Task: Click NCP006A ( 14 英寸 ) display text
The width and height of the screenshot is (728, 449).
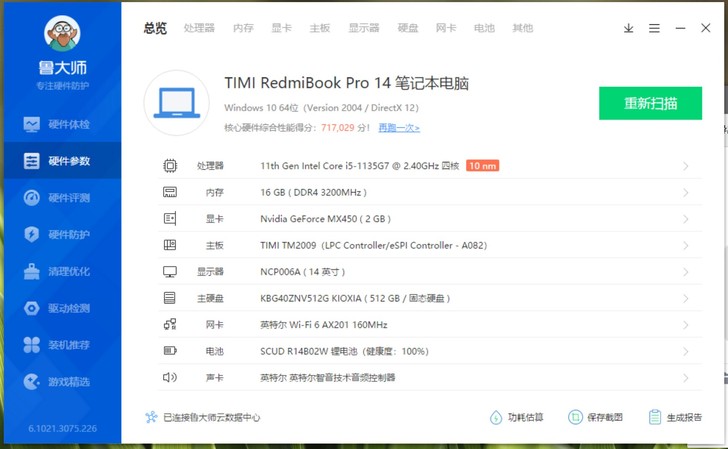Action: click(x=303, y=272)
